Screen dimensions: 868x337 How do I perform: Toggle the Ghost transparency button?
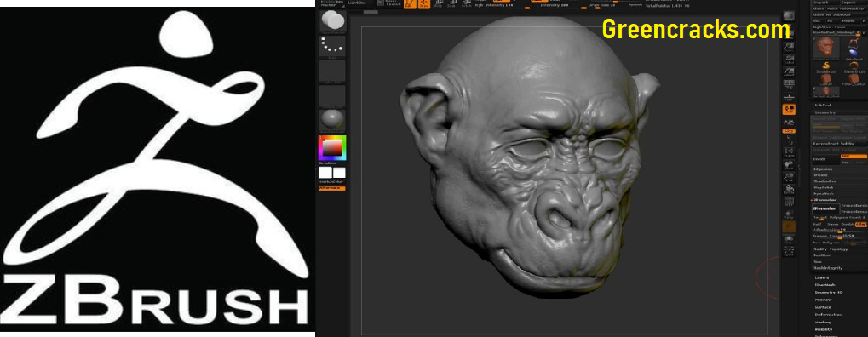coord(789,226)
